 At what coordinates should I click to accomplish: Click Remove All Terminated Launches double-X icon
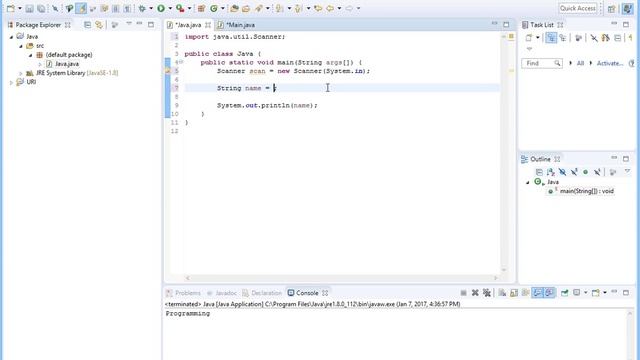[x=487, y=293]
